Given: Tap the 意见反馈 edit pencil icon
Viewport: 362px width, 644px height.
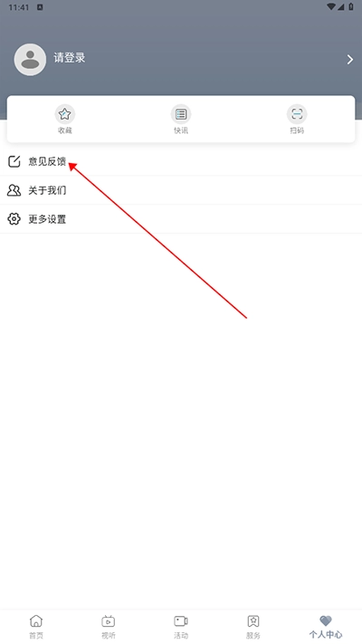Looking at the screenshot, I should coord(14,161).
